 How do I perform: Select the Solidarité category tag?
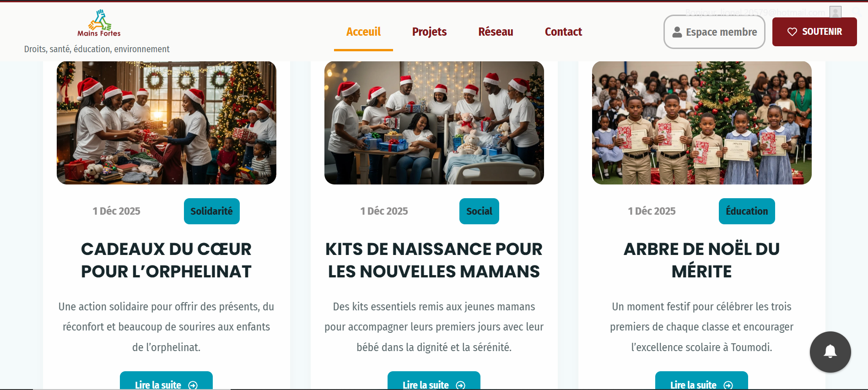point(212,211)
